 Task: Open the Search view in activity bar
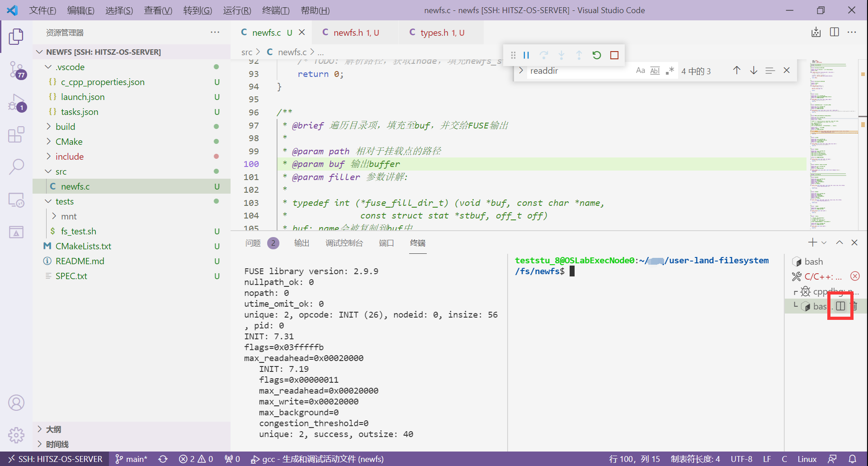16,166
